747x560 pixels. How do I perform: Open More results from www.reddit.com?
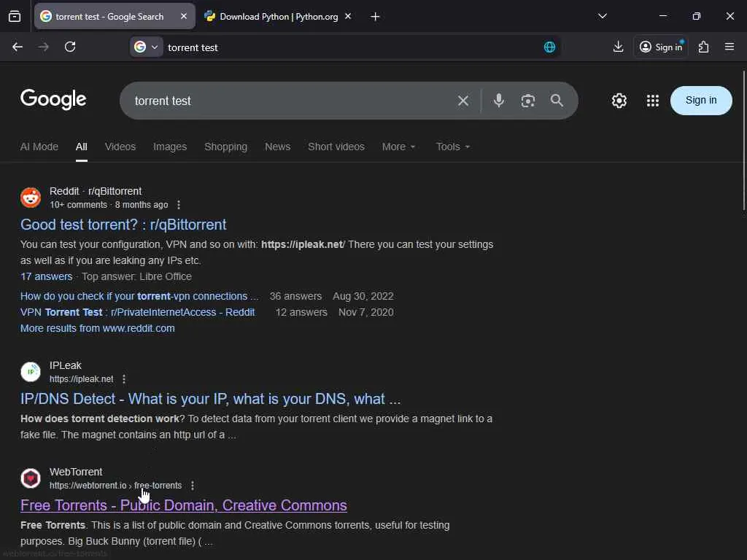pyautogui.click(x=97, y=329)
